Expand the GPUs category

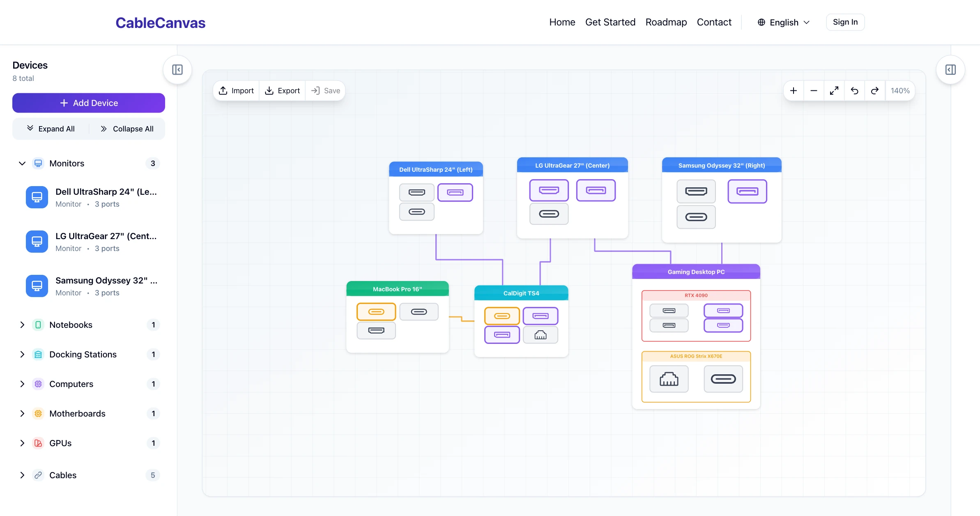pos(22,443)
